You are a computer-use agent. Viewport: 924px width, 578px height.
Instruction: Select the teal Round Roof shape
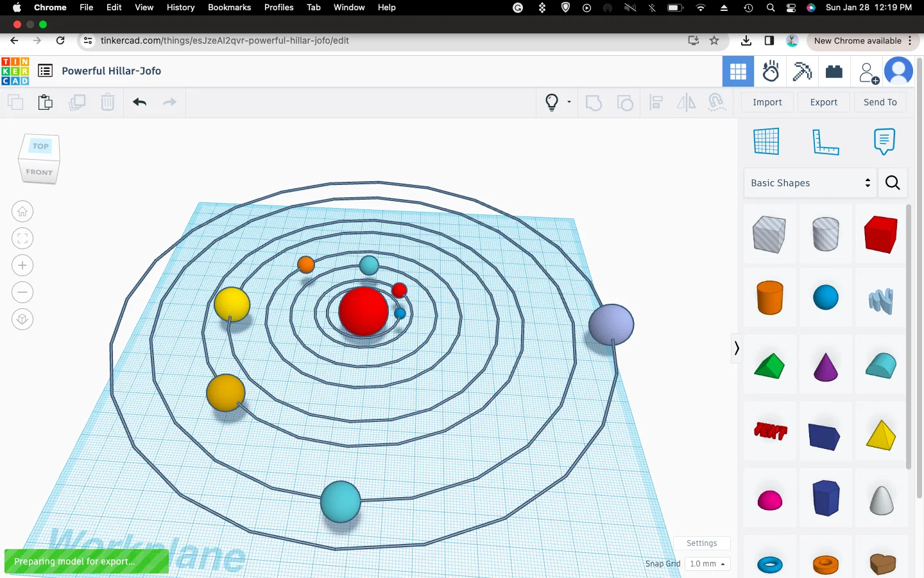tap(881, 365)
